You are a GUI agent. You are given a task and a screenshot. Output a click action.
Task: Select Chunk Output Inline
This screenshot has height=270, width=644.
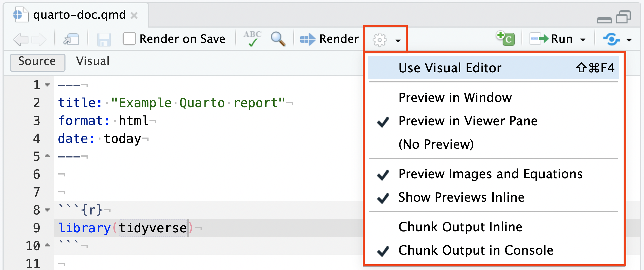(x=493, y=227)
